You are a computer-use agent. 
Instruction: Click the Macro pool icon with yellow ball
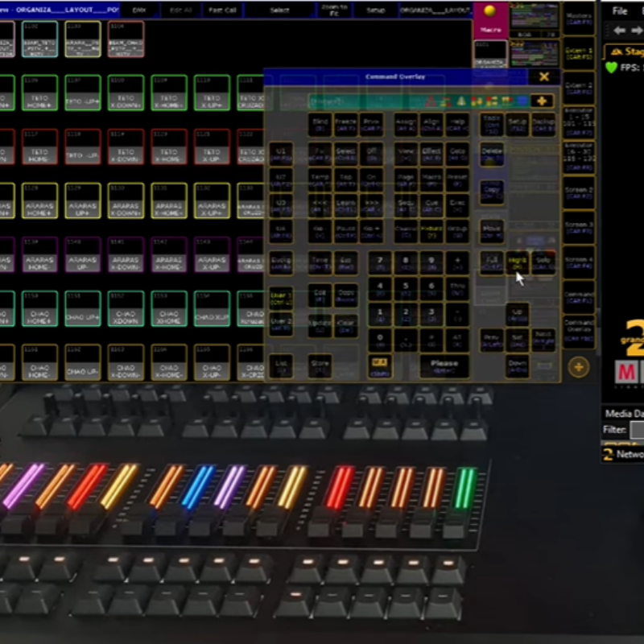tap(490, 19)
